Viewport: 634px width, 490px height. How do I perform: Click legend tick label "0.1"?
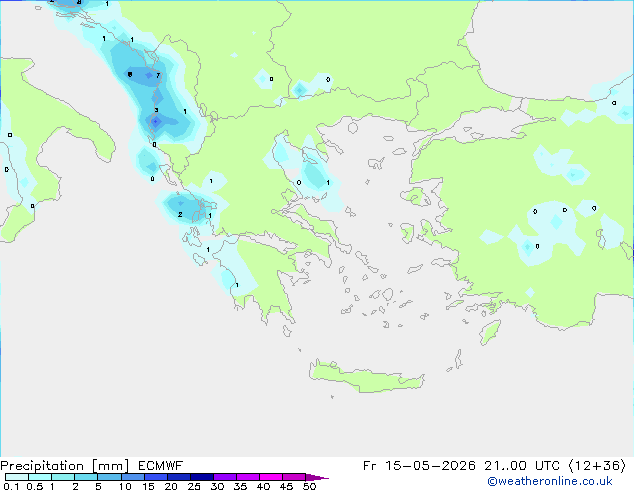11,486
